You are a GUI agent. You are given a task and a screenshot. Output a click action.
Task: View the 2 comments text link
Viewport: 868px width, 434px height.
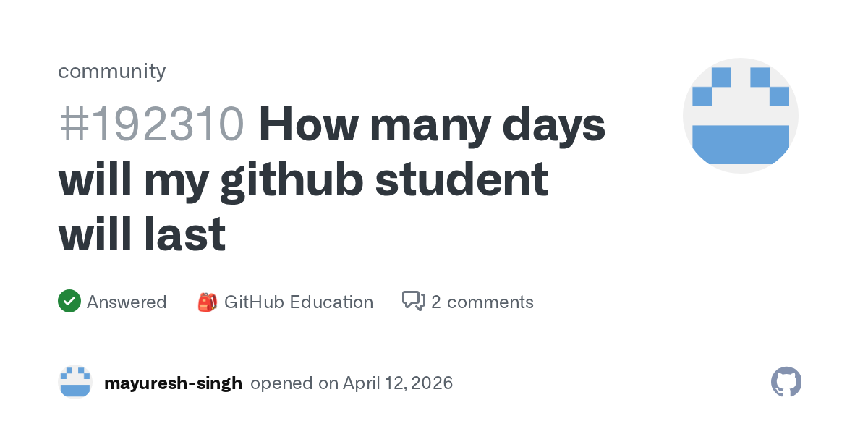tap(482, 302)
